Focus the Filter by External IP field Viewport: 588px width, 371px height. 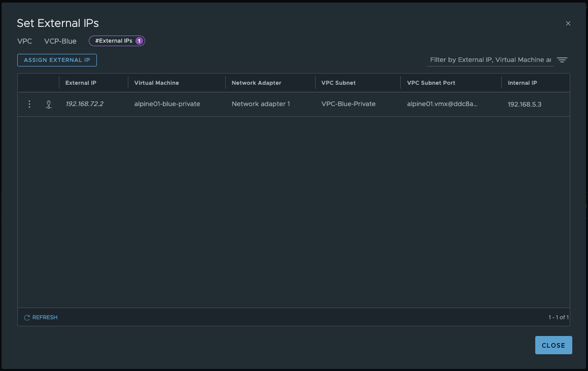490,60
